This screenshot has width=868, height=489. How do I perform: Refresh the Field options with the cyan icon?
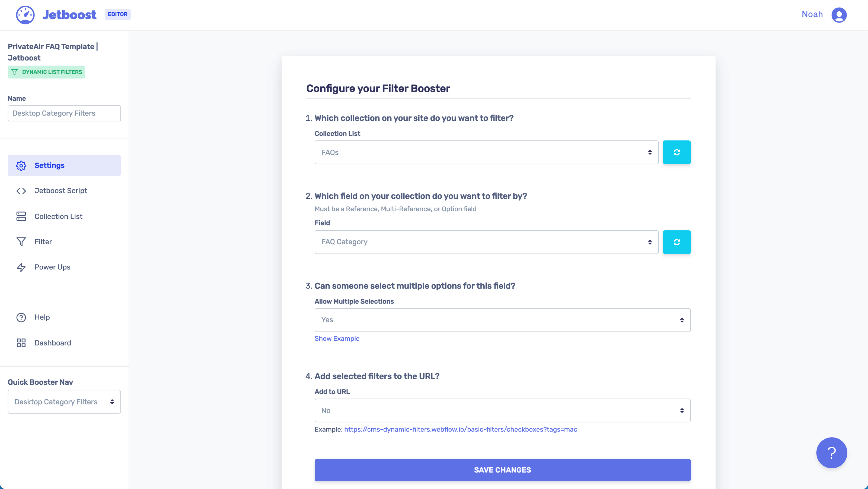pyautogui.click(x=676, y=242)
